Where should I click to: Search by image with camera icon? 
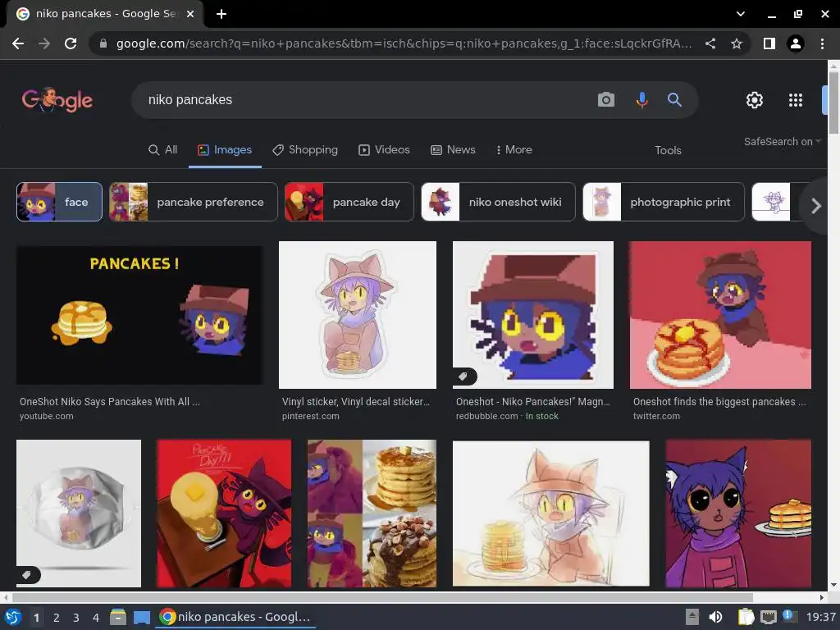tap(606, 99)
